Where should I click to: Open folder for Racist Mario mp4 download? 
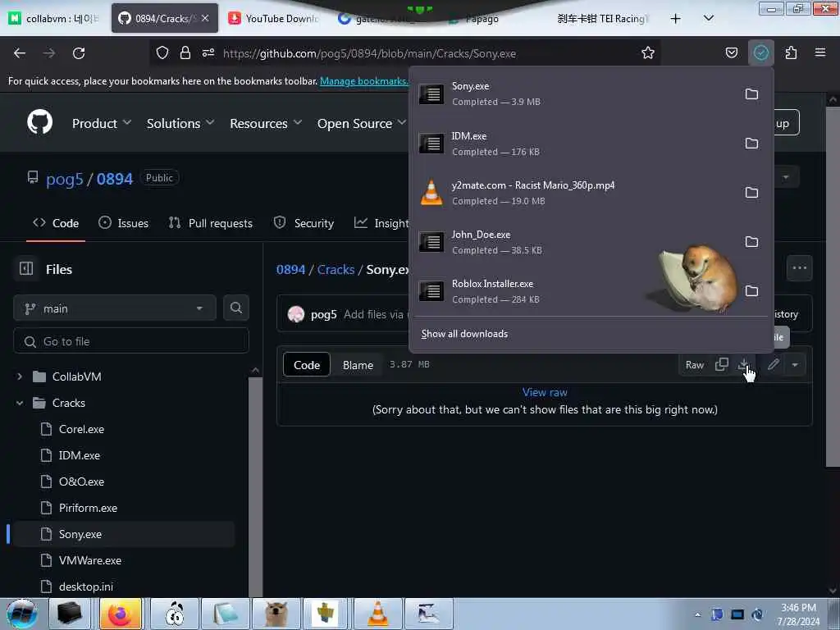click(x=751, y=193)
